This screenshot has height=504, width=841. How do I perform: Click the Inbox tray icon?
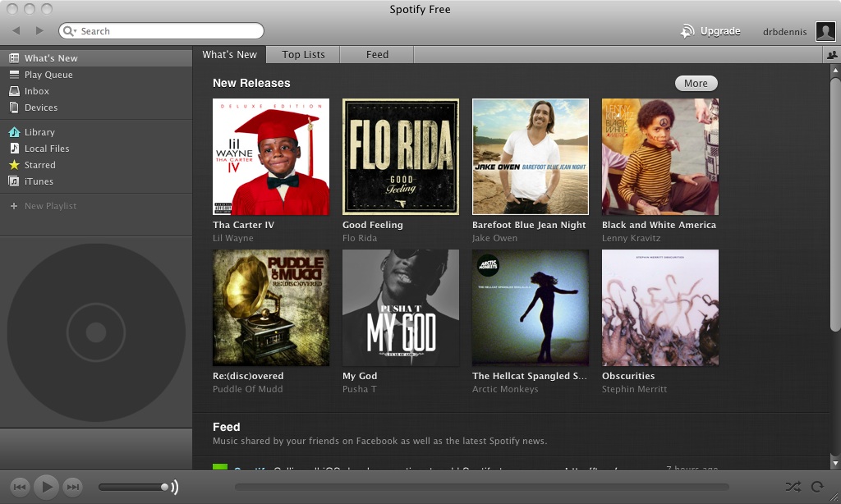click(15, 91)
